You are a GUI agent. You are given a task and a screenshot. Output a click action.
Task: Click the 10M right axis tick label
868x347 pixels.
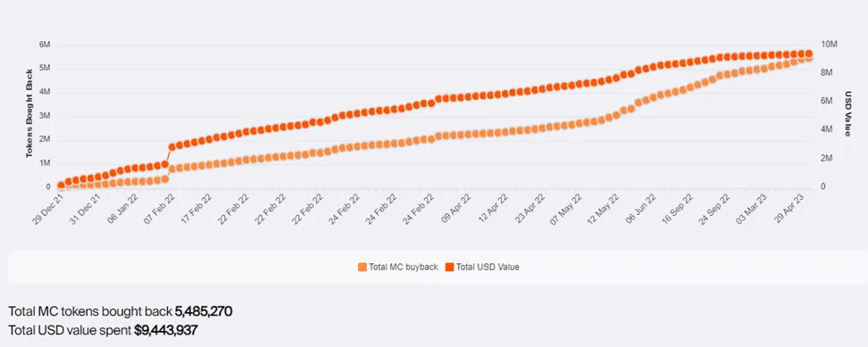[829, 45]
